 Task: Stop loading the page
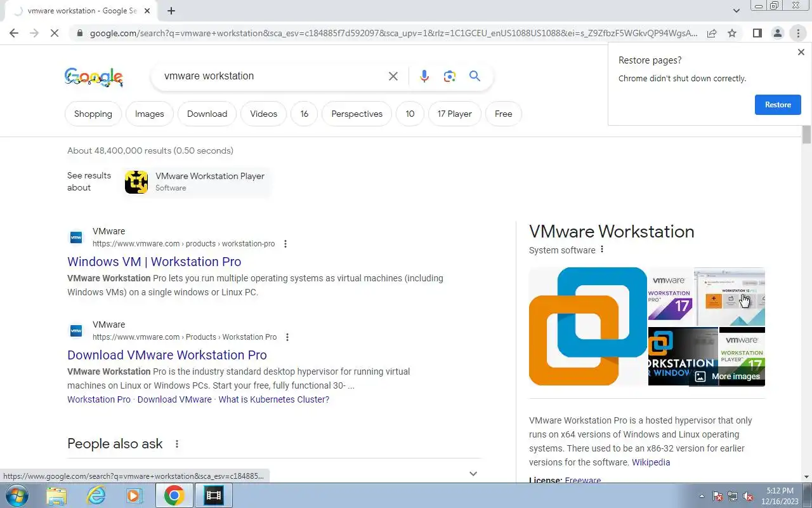[55, 33]
